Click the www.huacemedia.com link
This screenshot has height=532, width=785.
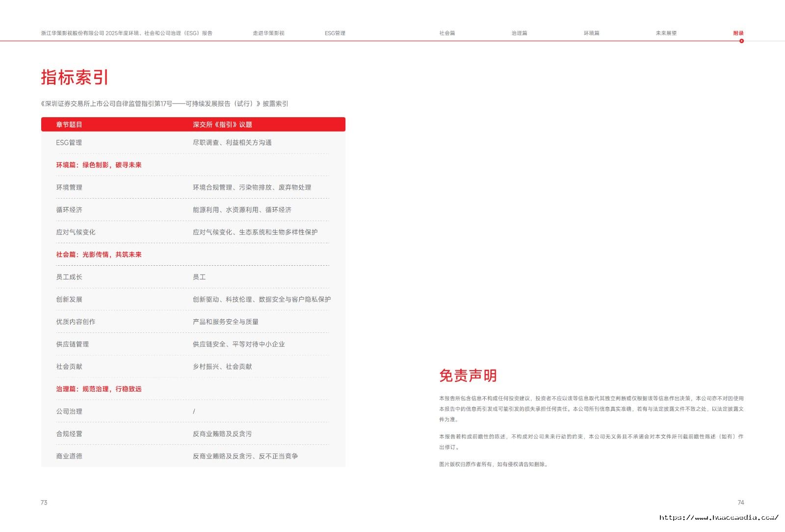(x=719, y=517)
